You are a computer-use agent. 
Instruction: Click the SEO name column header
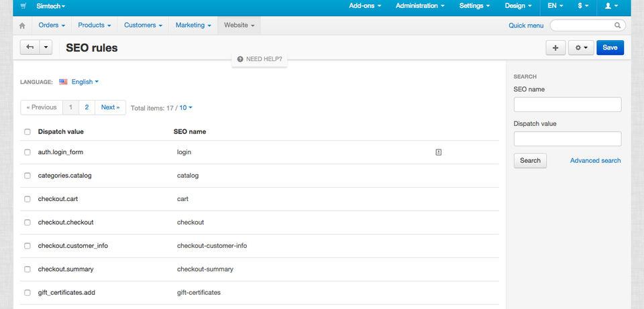pos(190,132)
